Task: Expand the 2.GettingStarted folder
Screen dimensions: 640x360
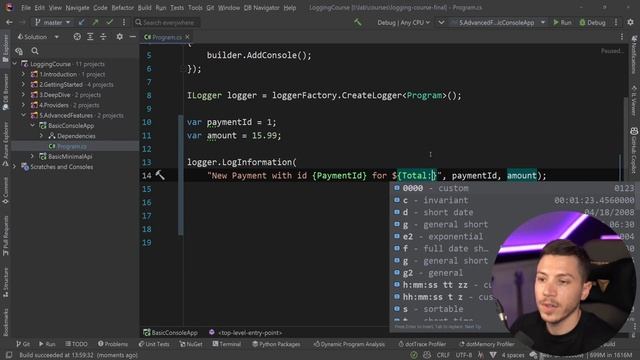Action: pyautogui.click(x=24, y=84)
